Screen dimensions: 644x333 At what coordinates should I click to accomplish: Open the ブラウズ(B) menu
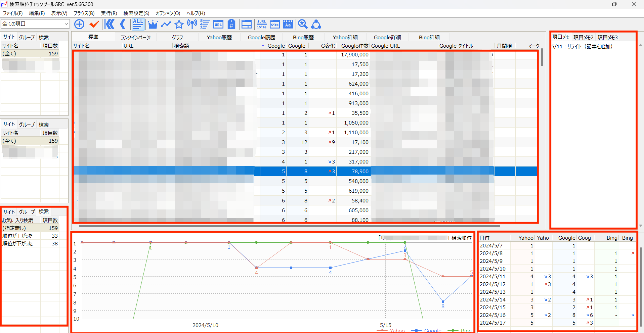click(84, 13)
